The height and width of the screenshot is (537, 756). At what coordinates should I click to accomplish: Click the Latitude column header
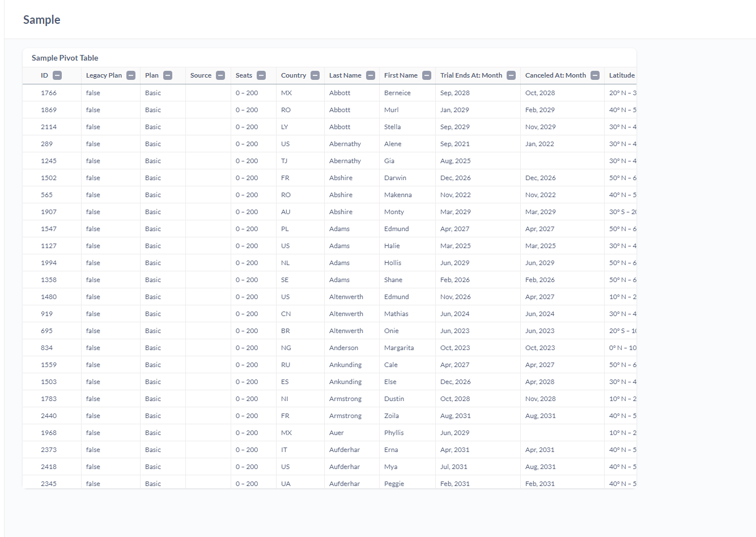(621, 75)
